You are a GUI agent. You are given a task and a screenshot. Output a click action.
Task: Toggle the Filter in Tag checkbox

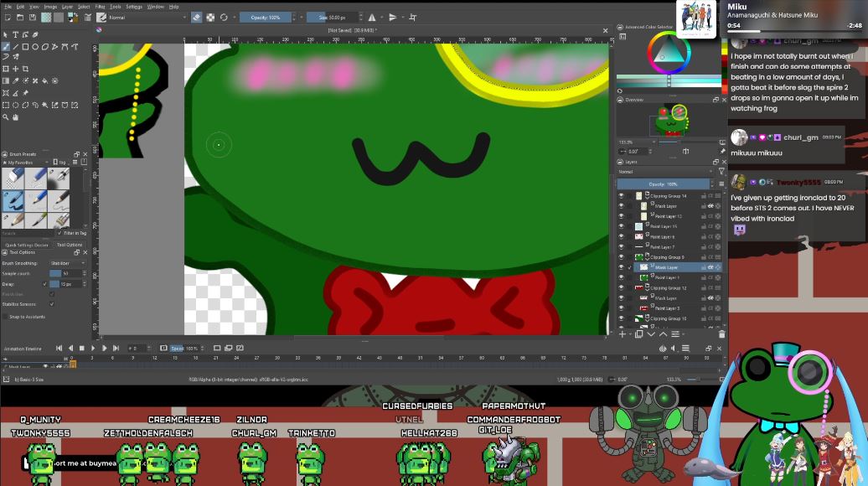coord(59,233)
